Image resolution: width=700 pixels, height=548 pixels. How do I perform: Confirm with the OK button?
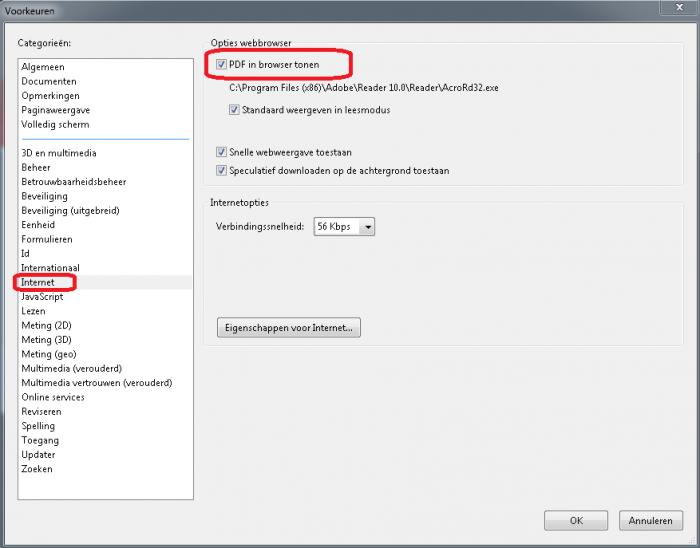[x=576, y=520]
